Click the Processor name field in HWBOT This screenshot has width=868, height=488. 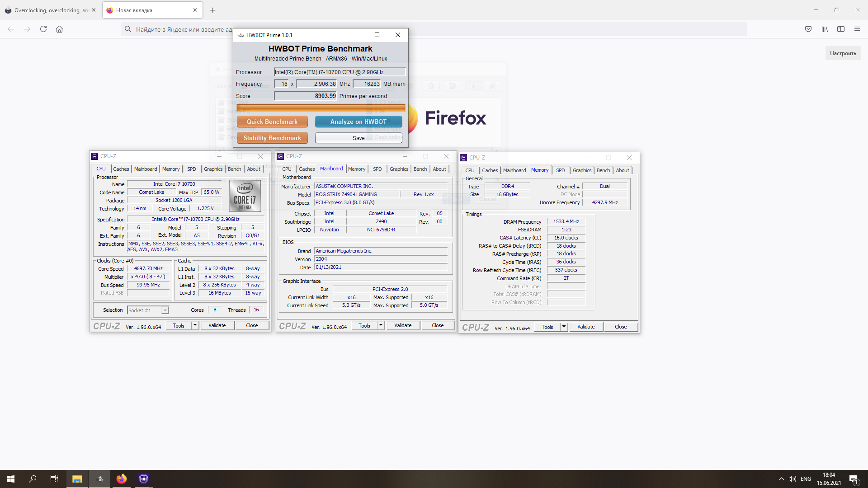click(x=340, y=72)
